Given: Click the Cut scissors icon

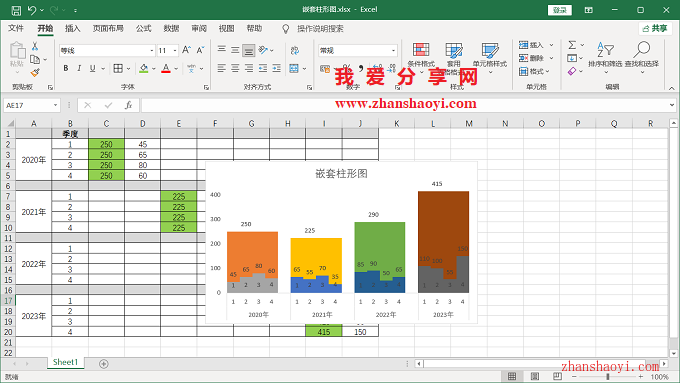Looking at the screenshot, I should click(x=35, y=46).
